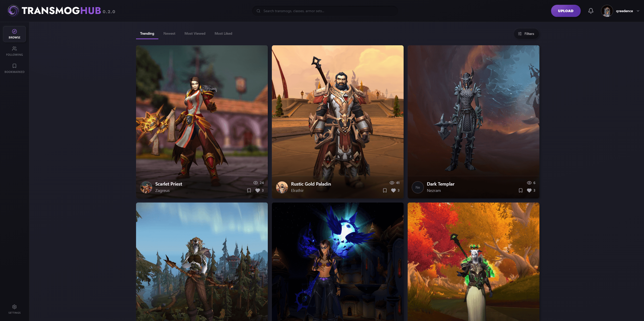Open the Rustic Gold Paladin card image
Screen dimensions: 644x321
pyautogui.click(x=337, y=111)
